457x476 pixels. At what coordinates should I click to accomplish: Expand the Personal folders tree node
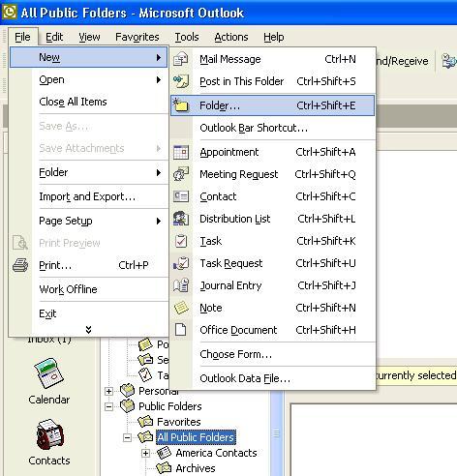pyautogui.click(x=108, y=391)
